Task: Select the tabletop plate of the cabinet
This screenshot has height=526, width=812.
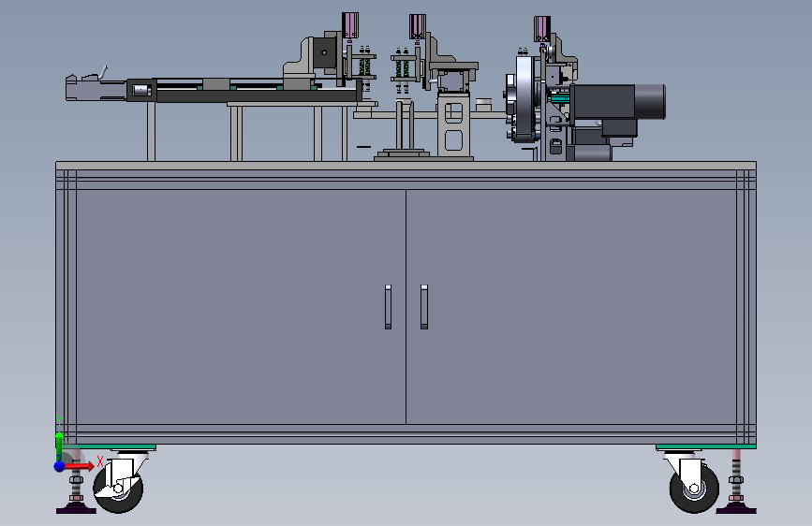Action: tap(406, 166)
